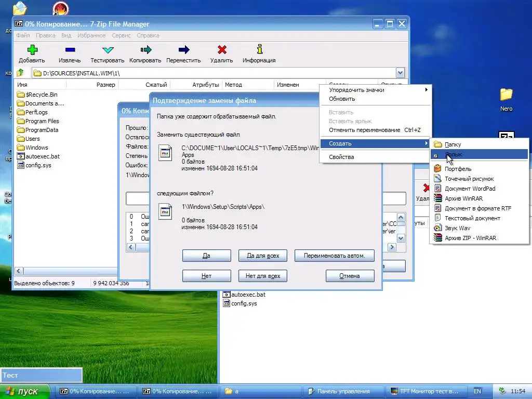
Task: Open the path bar dropdown arrow
Action: [x=400, y=73]
